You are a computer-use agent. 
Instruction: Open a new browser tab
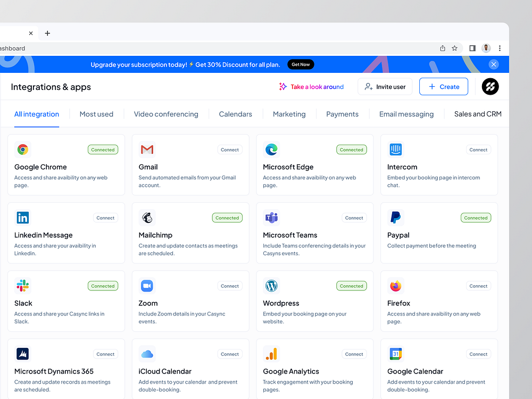(x=47, y=33)
